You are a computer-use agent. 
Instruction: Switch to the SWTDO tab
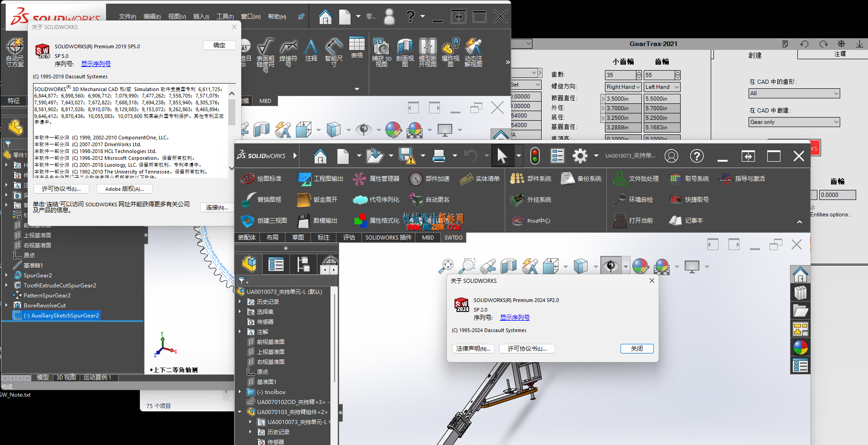[454, 237]
